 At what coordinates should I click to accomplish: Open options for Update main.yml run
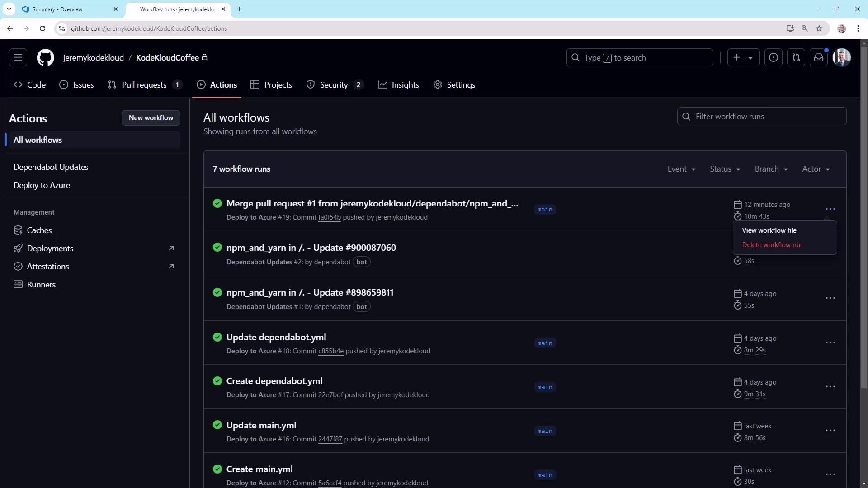830,431
